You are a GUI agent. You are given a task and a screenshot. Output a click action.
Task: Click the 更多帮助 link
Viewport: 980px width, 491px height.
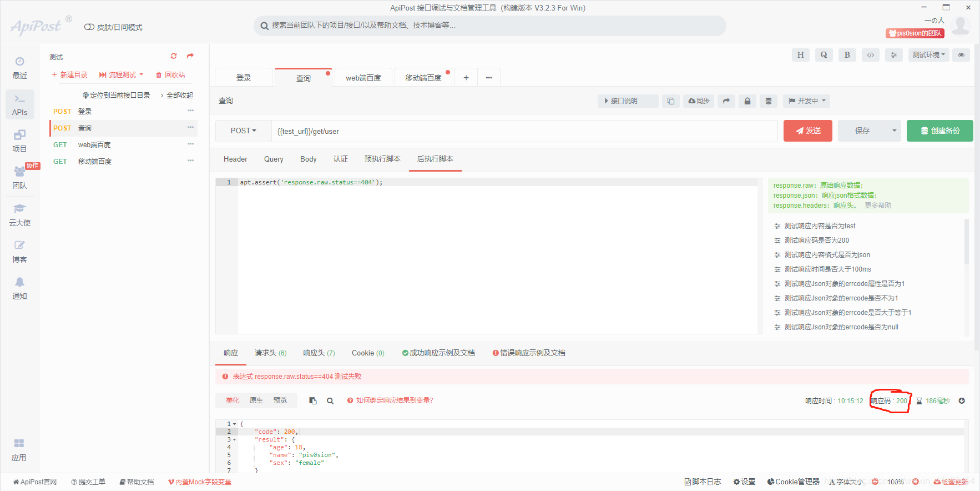tap(878, 206)
